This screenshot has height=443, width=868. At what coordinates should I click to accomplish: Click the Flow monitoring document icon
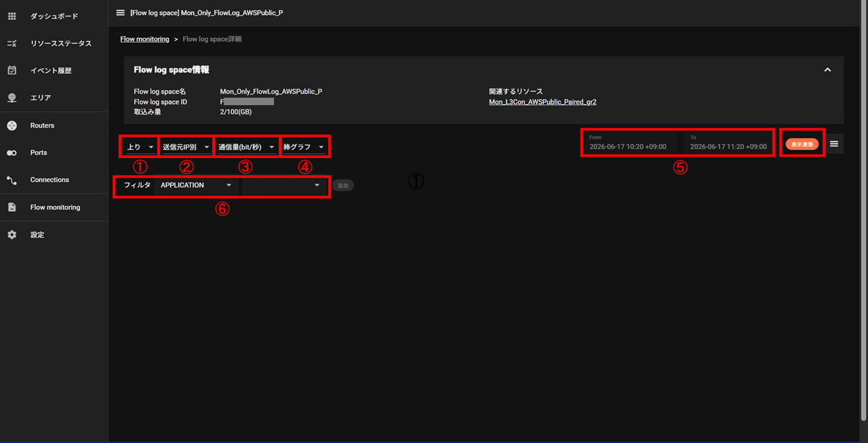pyautogui.click(x=12, y=207)
